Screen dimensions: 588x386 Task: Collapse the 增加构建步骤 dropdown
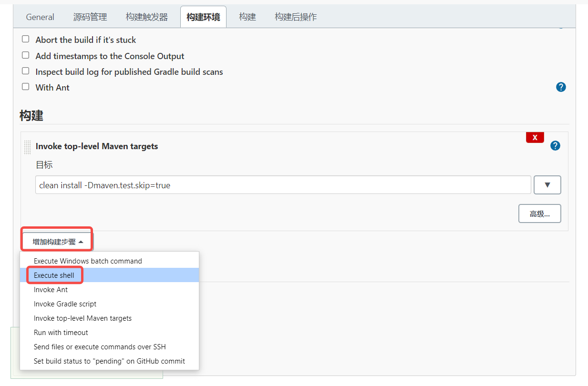coord(57,242)
